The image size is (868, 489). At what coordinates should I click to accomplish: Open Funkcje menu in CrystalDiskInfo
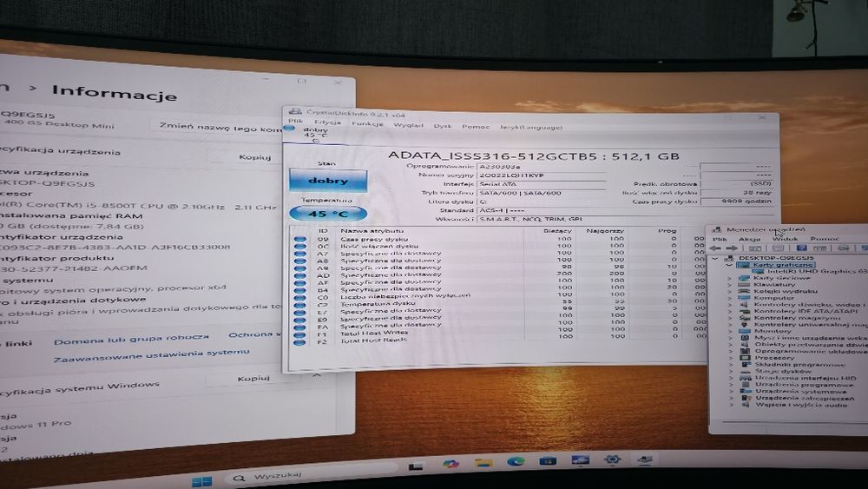367,124
